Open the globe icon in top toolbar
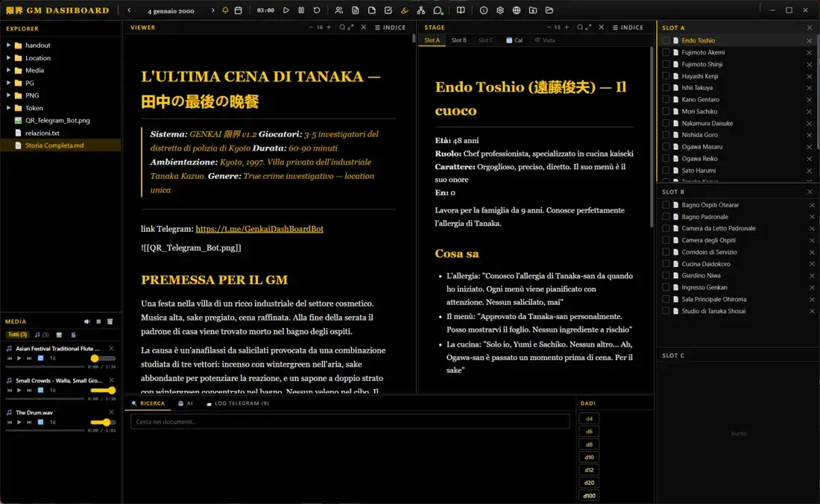Image resolution: width=820 pixels, height=504 pixels. [x=517, y=10]
